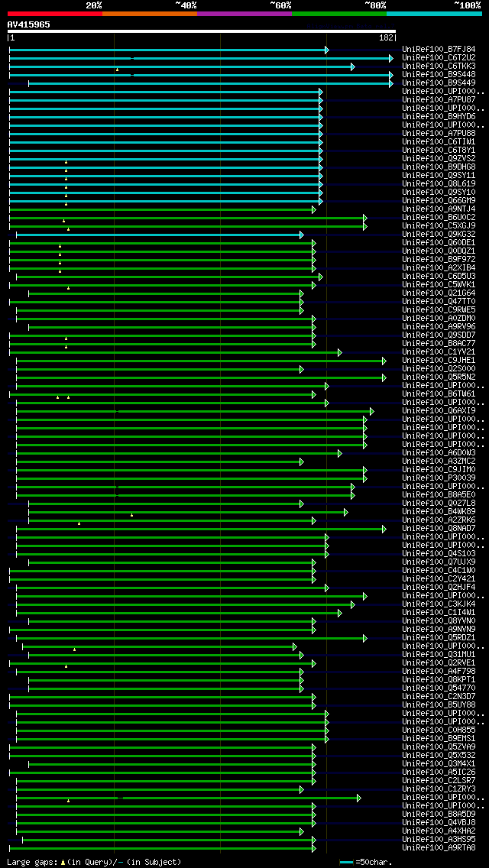Select hit label UniRef100_Q4S103
Image resolution: width=489 pixels, height=868 pixels.
[439, 553]
